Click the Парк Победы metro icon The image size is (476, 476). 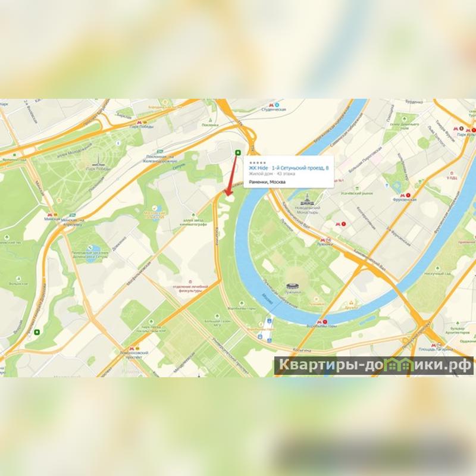(139, 122)
